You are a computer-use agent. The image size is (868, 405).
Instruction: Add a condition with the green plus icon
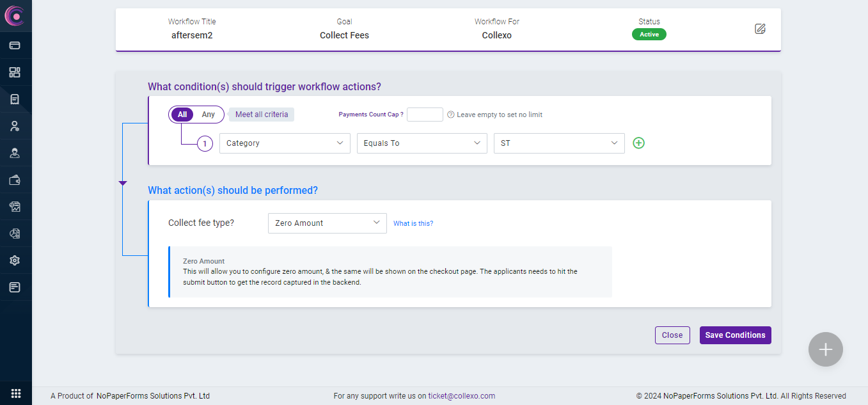click(638, 143)
